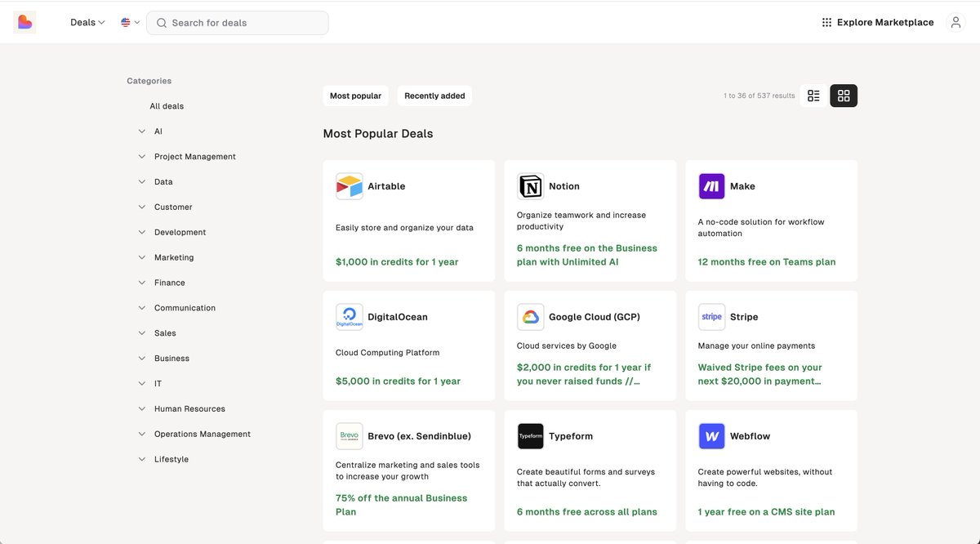Expand the Customer category

click(142, 207)
